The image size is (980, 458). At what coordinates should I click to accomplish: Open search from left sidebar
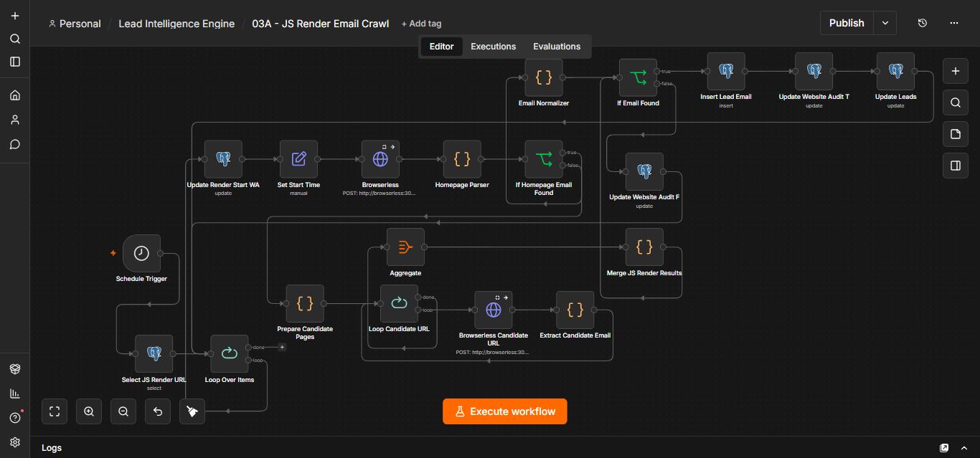pos(15,39)
